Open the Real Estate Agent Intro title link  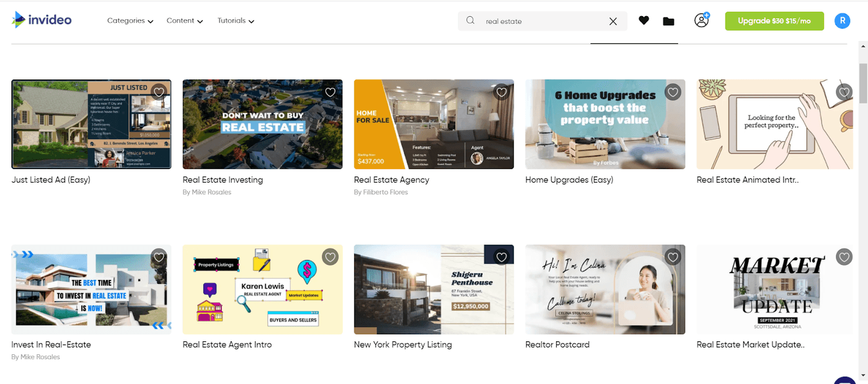[227, 344]
